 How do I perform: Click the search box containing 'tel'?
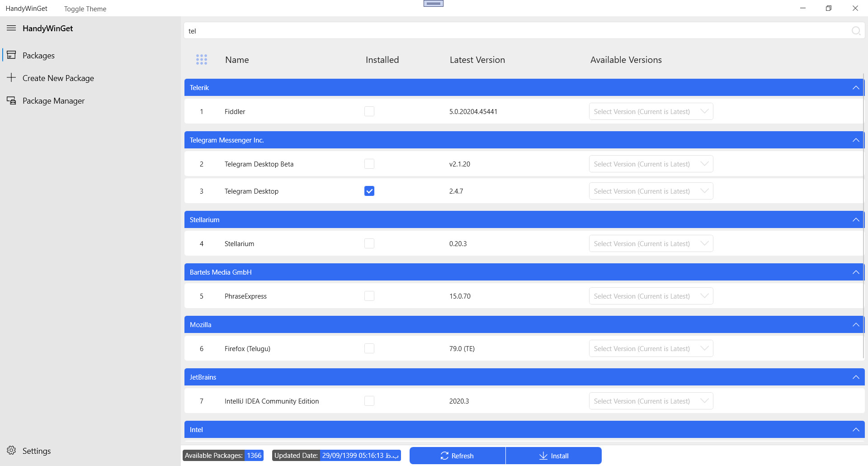tap(524, 31)
